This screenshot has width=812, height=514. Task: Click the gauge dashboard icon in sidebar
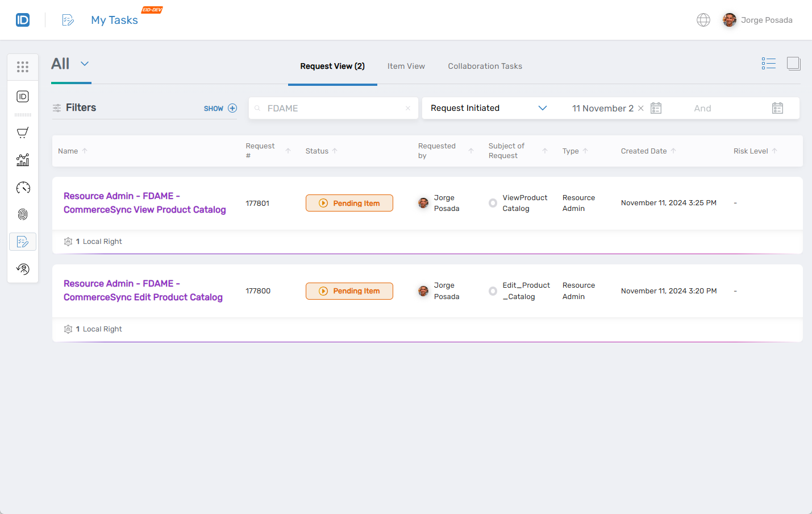pyautogui.click(x=23, y=188)
